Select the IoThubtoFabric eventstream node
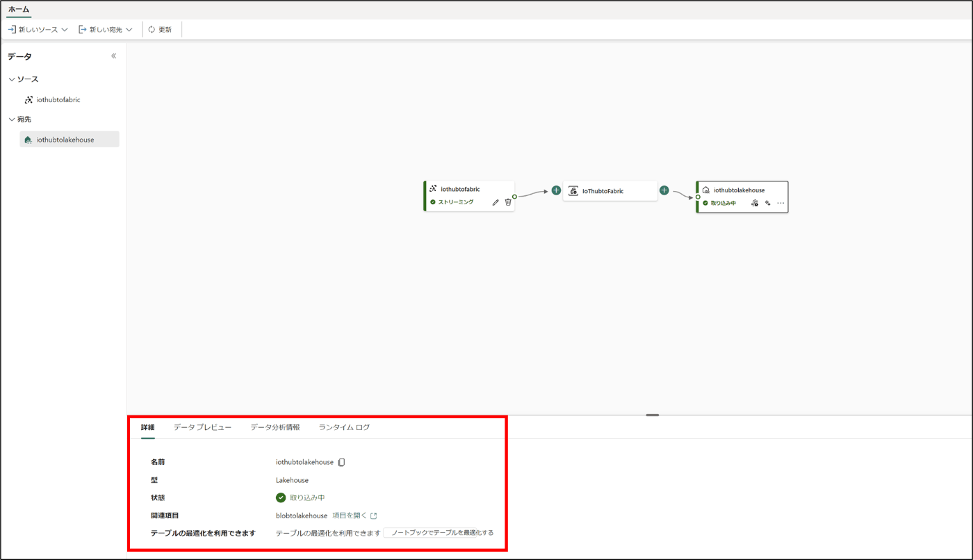Image resolution: width=973 pixels, height=560 pixels. click(x=610, y=191)
